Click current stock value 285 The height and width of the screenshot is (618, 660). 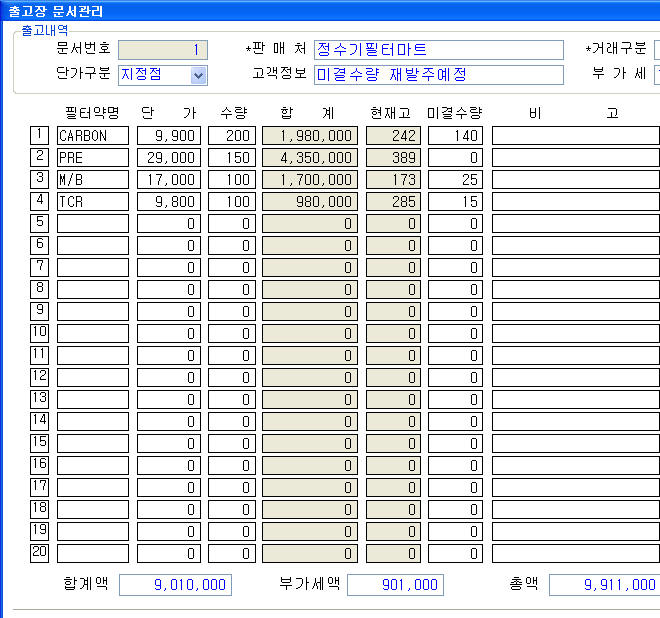point(393,201)
